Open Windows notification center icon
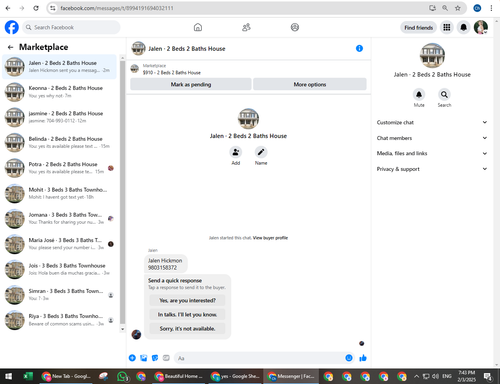Screen dimensions: 500x384 point(488,376)
